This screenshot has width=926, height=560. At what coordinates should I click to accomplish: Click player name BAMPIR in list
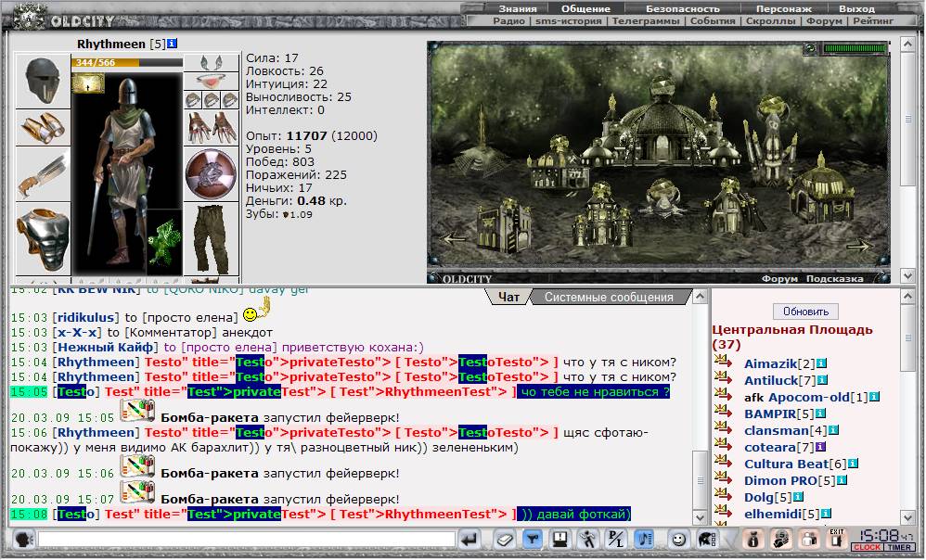770,414
